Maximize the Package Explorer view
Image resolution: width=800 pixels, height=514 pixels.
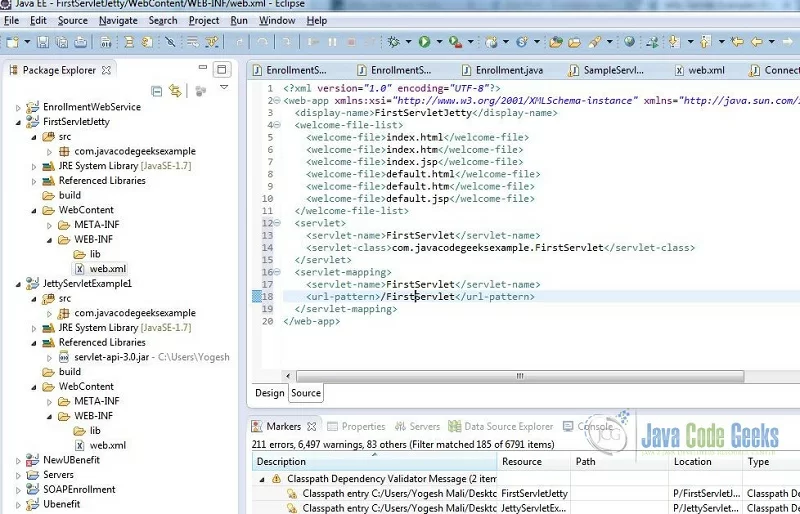click(x=221, y=69)
